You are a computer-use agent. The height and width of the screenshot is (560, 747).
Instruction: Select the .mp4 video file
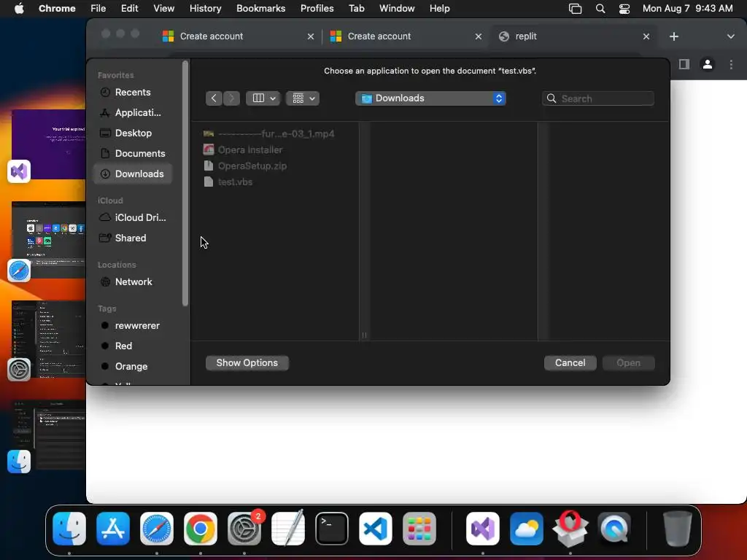point(276,134)
